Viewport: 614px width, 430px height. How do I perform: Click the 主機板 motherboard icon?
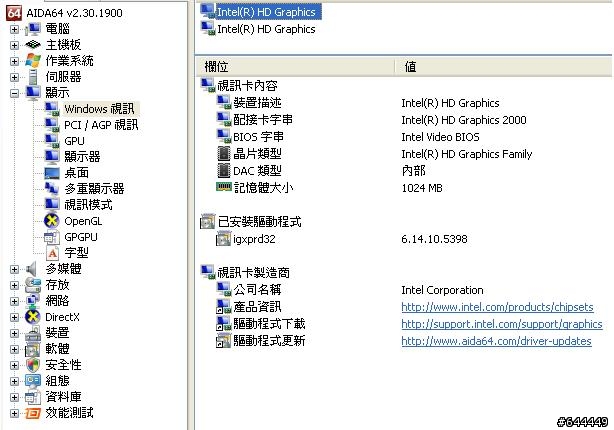pos(33,45)
